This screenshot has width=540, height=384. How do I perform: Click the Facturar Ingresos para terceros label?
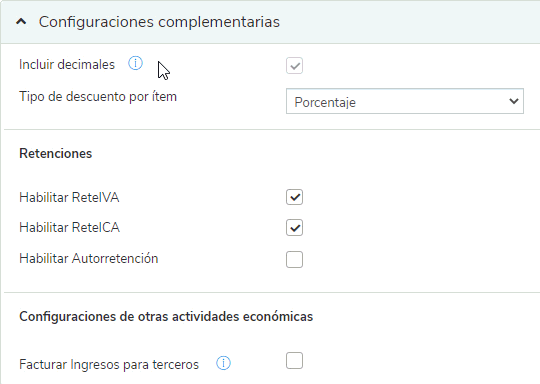click(x=109, y=364)
